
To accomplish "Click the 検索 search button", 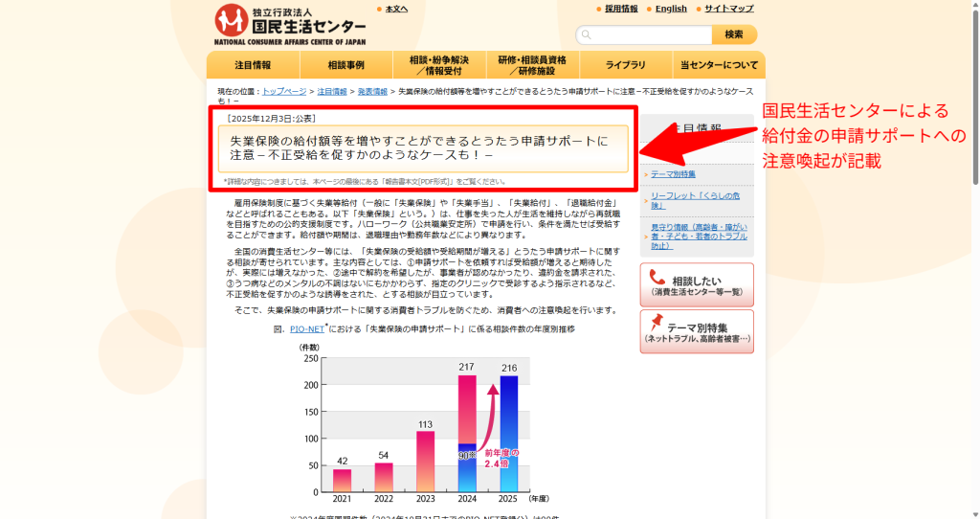I will pos(734,34).
